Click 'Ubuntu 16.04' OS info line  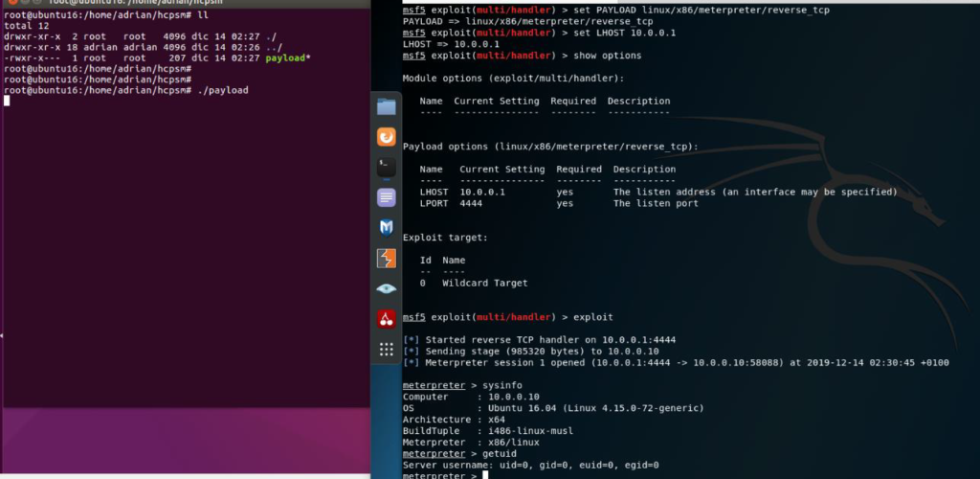[x=553, y=408]
